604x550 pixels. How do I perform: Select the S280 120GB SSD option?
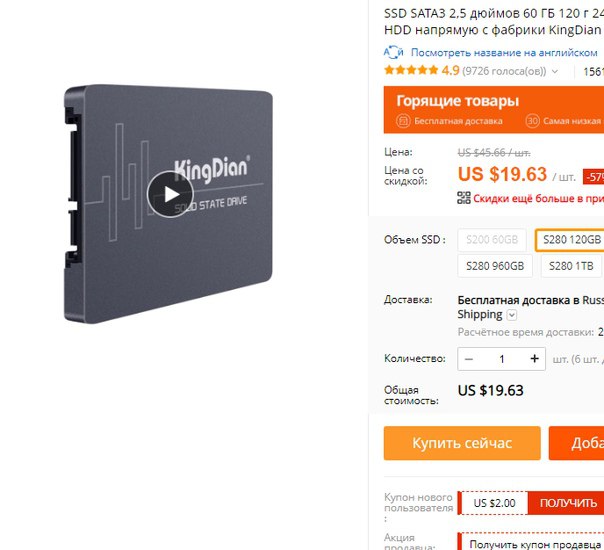coord(570,240)
